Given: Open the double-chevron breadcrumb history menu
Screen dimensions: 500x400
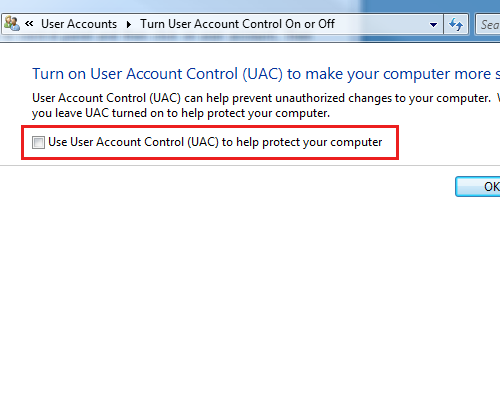Looking at the screenshot, I should pyautogui.click(x=29, y=24).
